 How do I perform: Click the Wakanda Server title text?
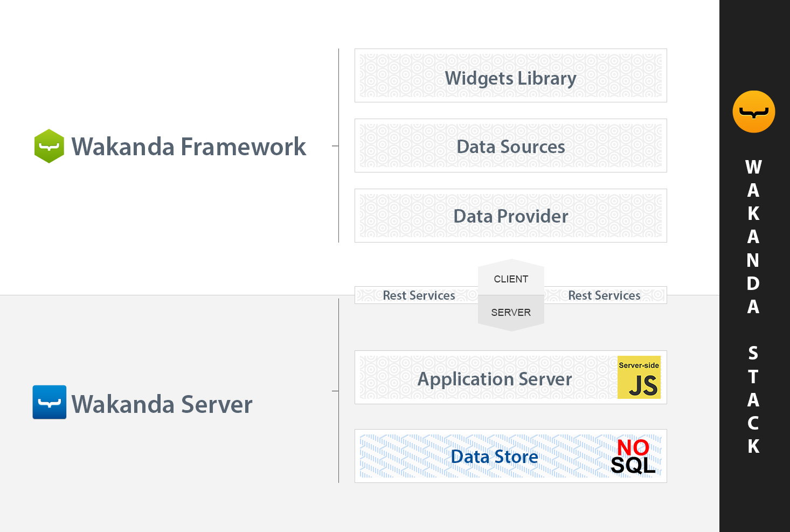(x=162, y=404)
